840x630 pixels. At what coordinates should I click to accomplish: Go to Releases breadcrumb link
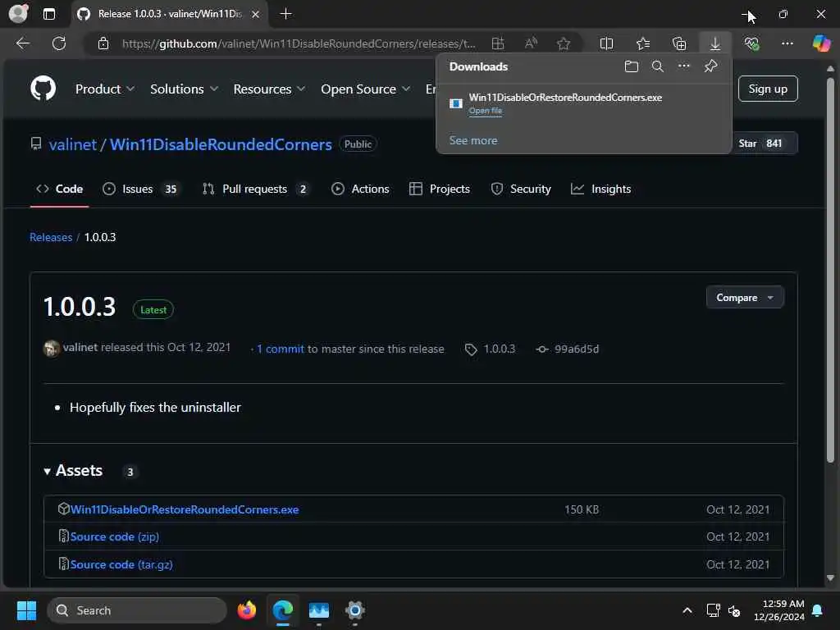click(51, 237)
